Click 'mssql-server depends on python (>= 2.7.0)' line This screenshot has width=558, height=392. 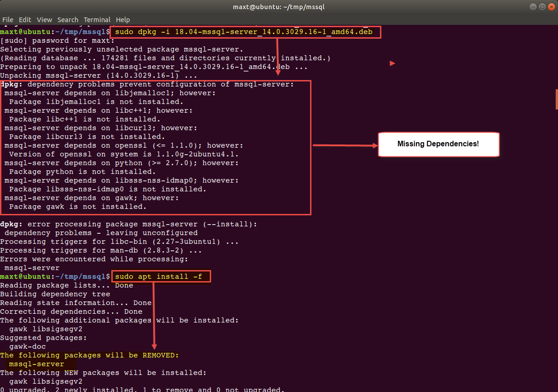(x=121, y=163)
